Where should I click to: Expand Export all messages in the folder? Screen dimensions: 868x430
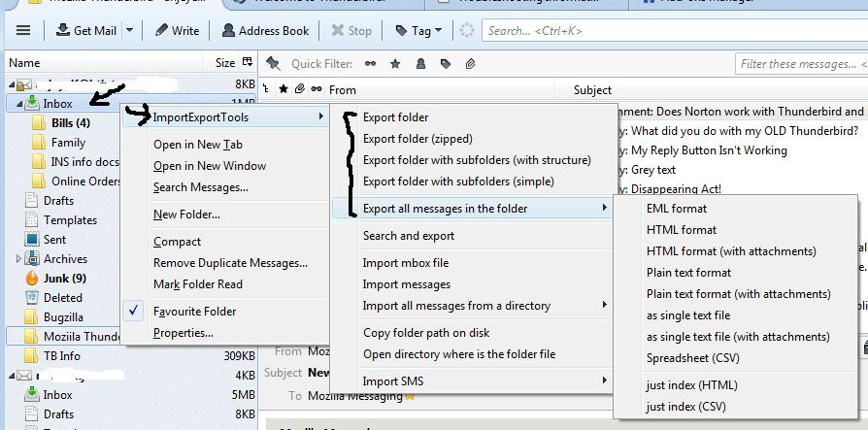(x=472, y=209)
